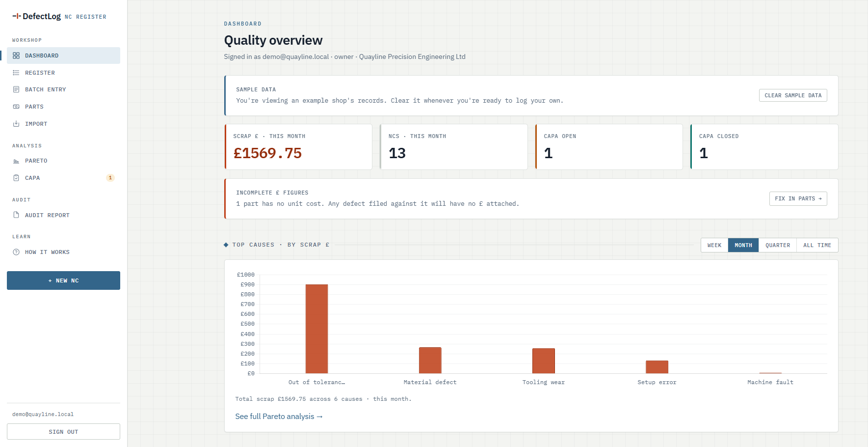Click the Scrap £ This Month card
This screenshot has height=447, width=868.
coord(298,147)
